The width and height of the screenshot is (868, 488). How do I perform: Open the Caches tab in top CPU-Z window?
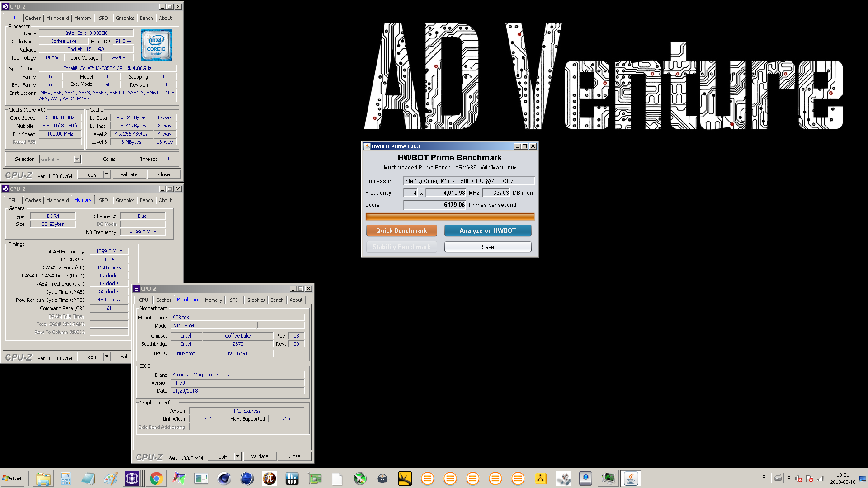click(x=33, y=18)
